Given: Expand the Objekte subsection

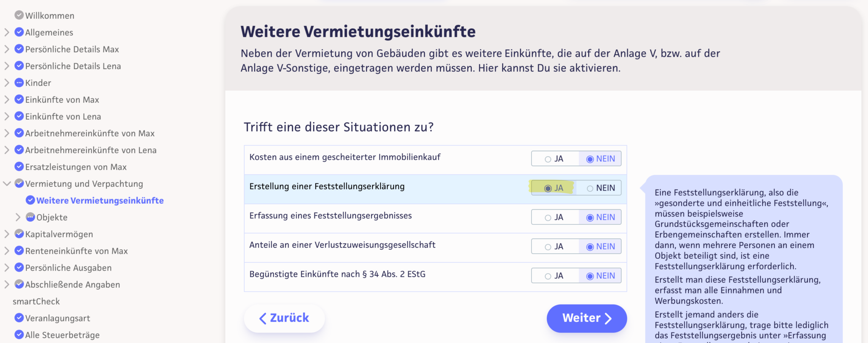Looking at the screenshot, I should point(19,217).
